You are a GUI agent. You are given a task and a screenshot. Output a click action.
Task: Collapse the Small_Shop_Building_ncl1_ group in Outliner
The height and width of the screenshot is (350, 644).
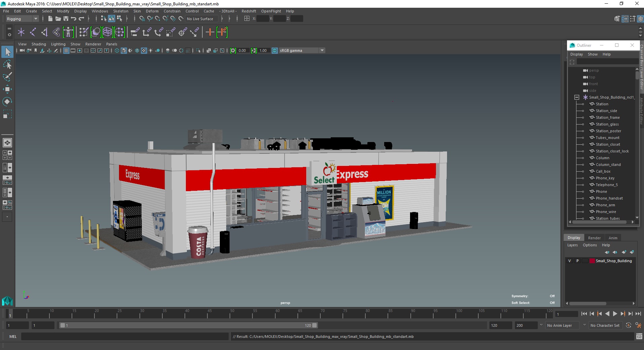point(577,97)
